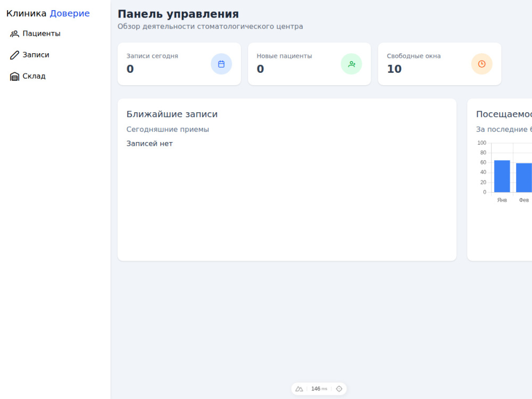Click the Свободные окна value 10

pos(394,69)
